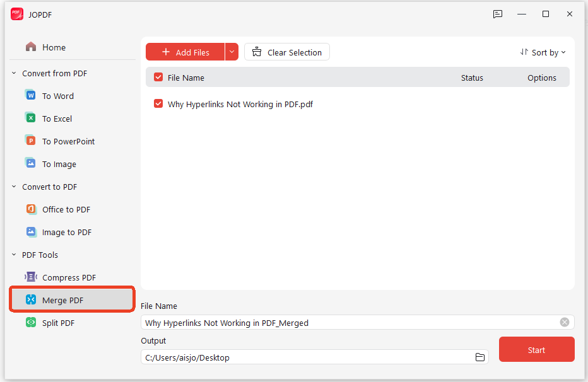Select To PowerPoint conversion
Viewport: 588px width, 382px height.
click(x=73, y=141)
